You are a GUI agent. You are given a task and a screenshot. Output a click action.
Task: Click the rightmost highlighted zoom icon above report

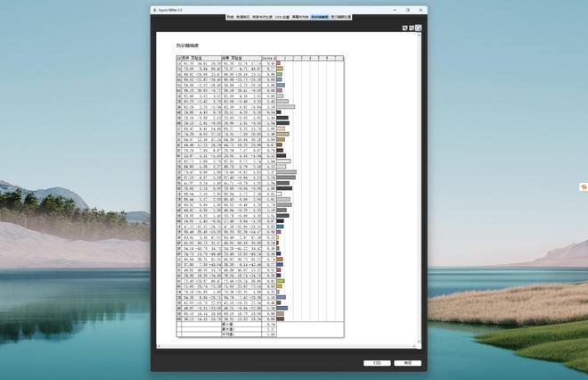tap(419, 28)
